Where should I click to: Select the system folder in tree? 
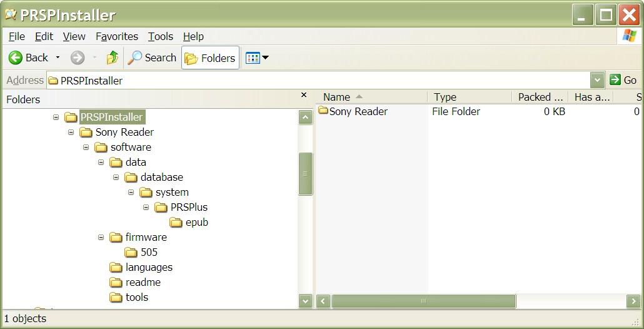coord(172,192)
